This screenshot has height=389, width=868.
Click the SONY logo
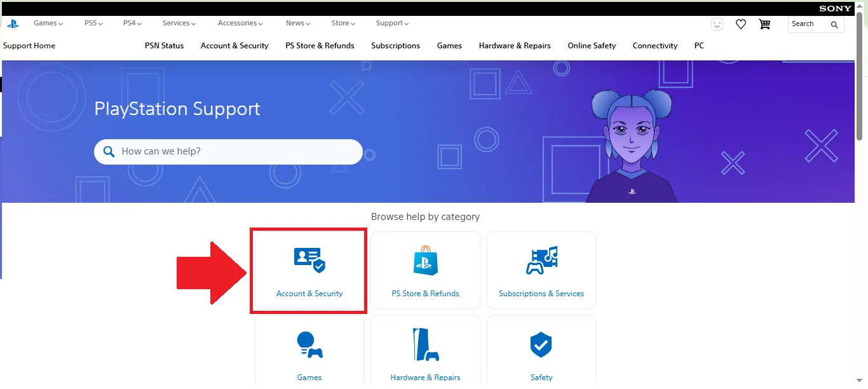pos(835,9)
